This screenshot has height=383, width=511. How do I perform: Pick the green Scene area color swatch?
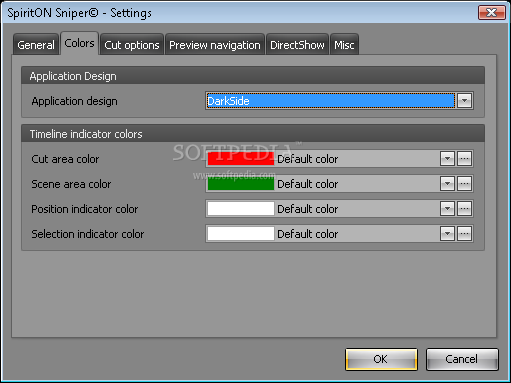241,184
